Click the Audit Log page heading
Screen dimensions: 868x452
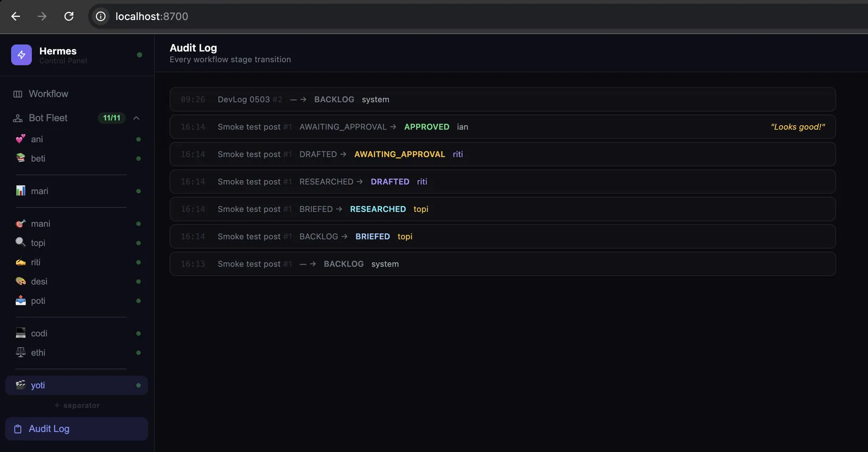click(193, 48)
